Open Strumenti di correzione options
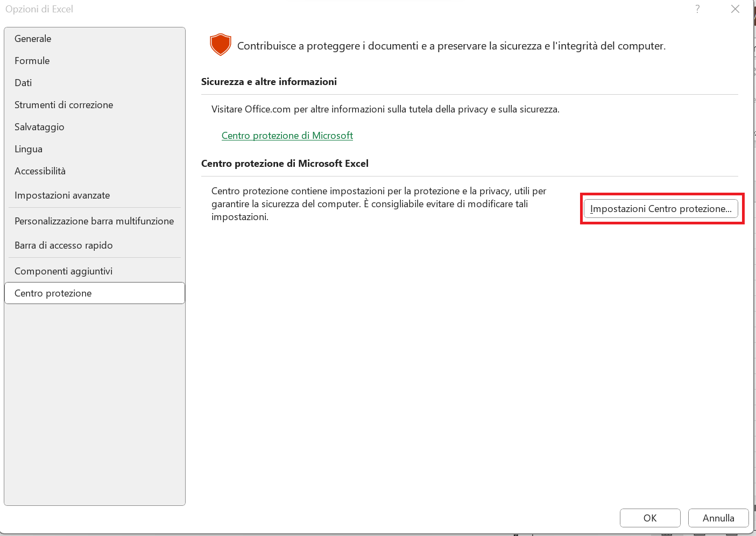 point(94,105)
